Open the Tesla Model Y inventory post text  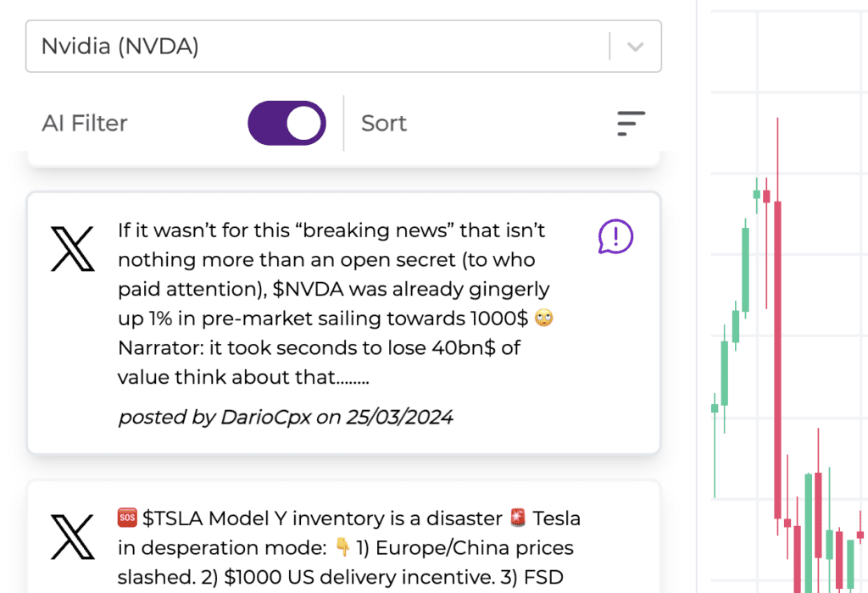[349, 547]
